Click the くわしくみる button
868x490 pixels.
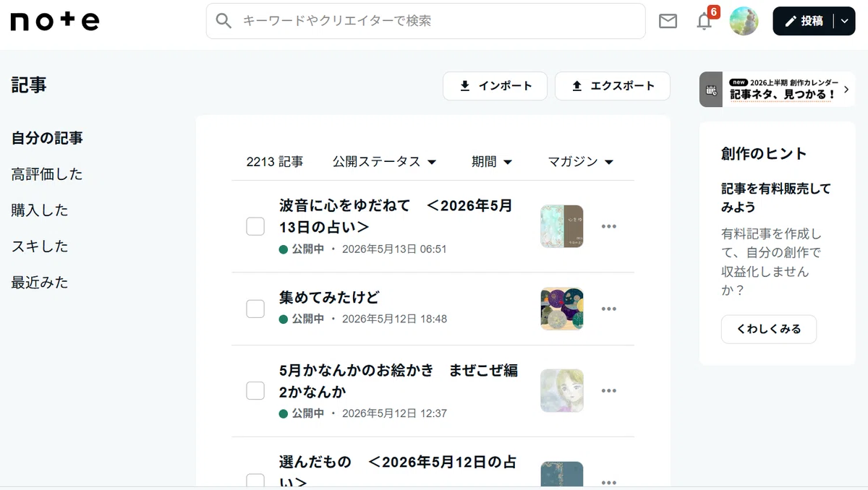769,329
